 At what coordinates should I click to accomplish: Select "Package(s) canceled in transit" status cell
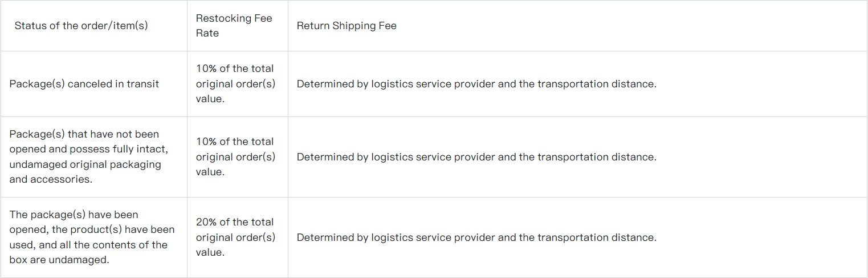[84, 84]
